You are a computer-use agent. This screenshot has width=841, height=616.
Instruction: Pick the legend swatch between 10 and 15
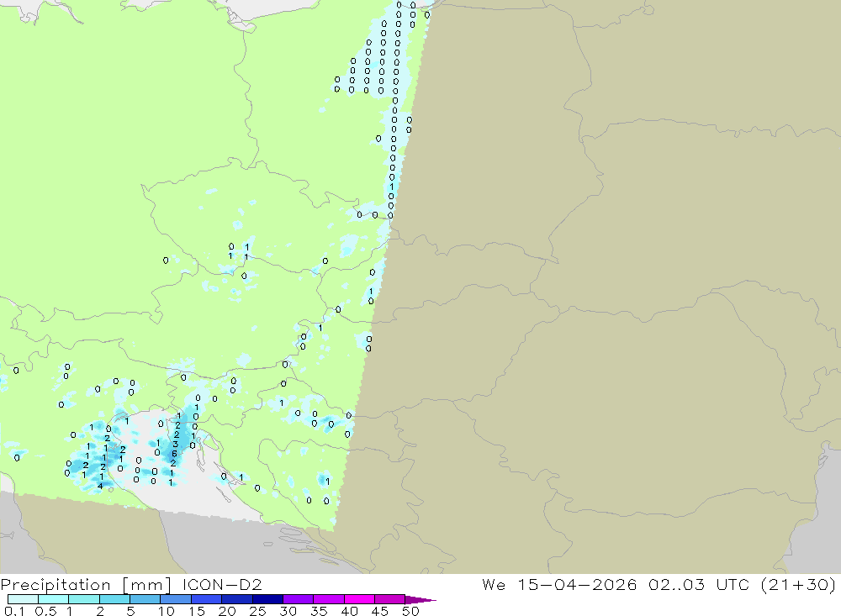point(176,599)
